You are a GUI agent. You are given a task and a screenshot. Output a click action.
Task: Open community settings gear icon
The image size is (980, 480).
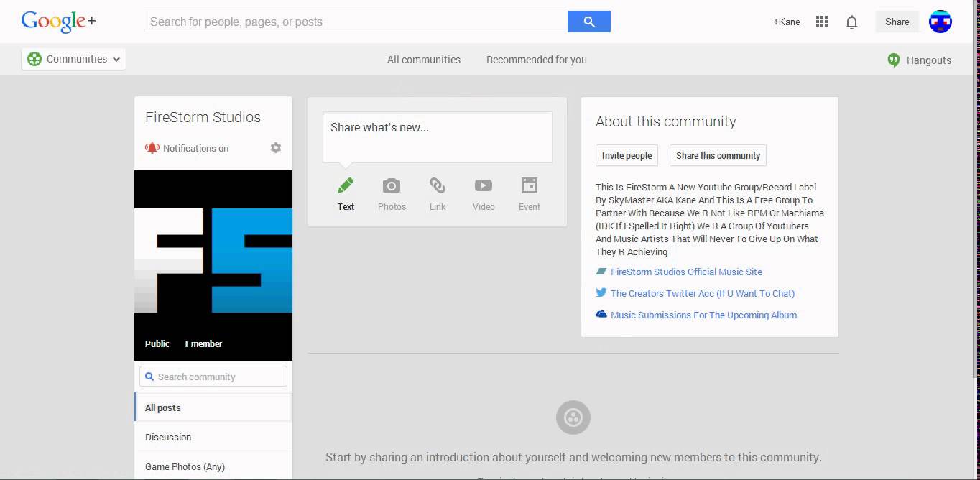click(x=276, y=148)
